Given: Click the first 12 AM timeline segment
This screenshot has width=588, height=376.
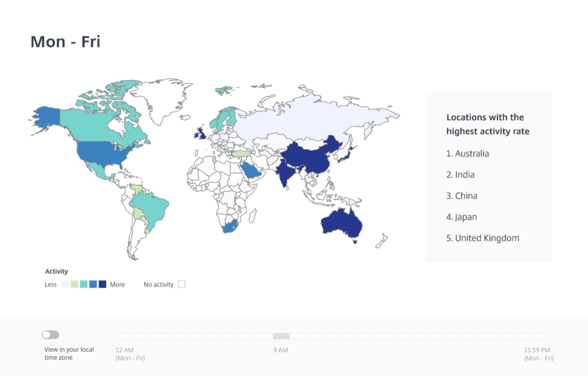Looking at the screenshot, I should [x=124, y=336].
